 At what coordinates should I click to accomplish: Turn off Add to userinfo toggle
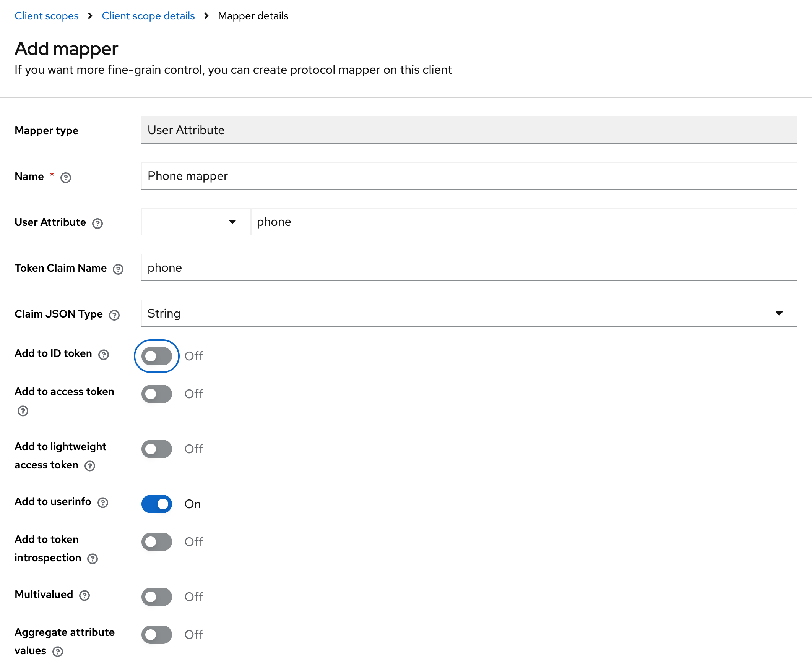click(x=157, y=504)
